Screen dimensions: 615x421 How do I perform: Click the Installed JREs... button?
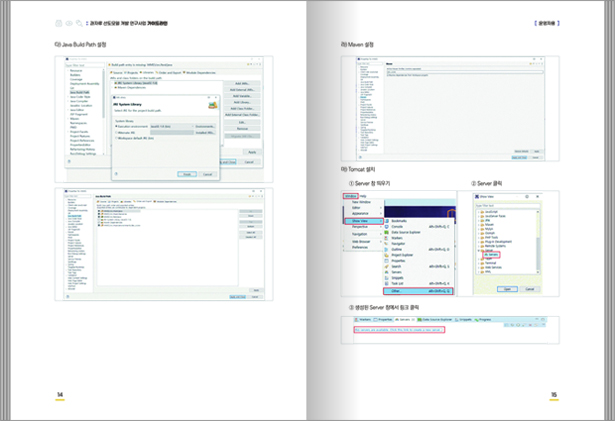pyautogui.click(x=205, y=133)
